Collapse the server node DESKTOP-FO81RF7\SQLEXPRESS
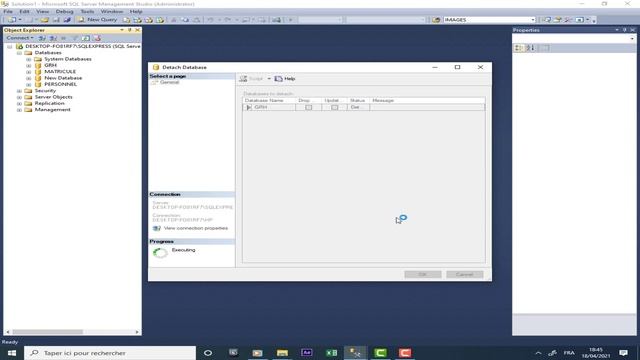640x360 pixels. pos(9,47)
